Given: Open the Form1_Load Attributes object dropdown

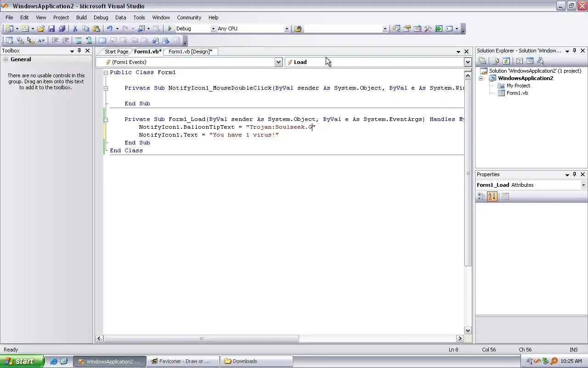Looking at the screenshot, I should tap(583, 185).
